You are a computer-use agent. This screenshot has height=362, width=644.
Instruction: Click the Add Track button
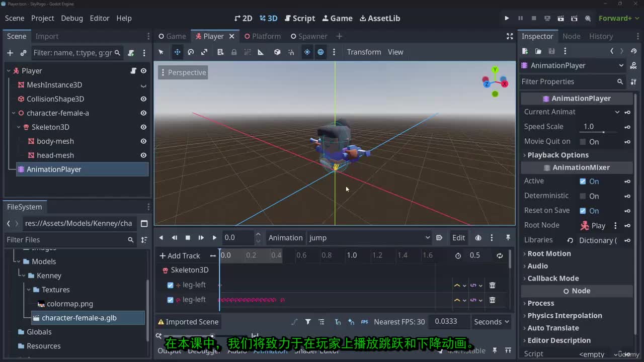[x=180, y=255]
